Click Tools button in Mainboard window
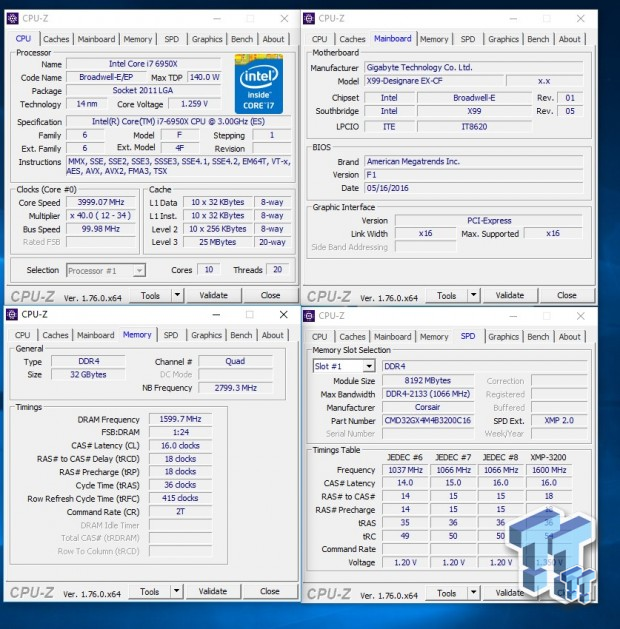This screenshot has height=629, width=620. point(447,295)
